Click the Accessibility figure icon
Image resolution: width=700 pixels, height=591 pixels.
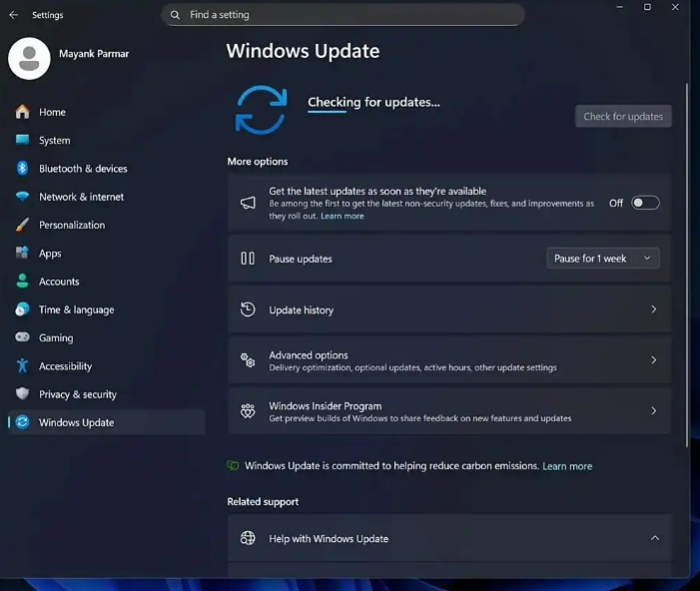tap(22, 365)
